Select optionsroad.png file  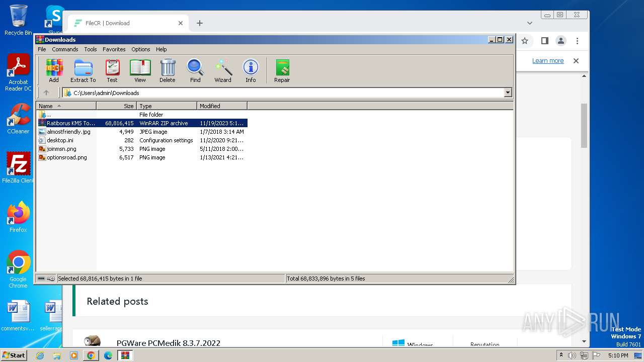click(x=142, y=157)
